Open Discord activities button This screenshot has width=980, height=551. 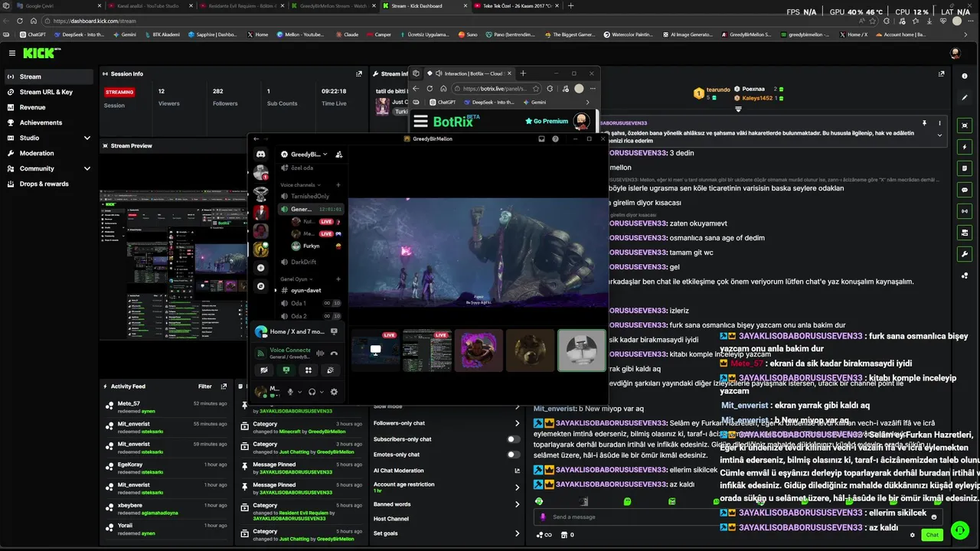click(x=309, y=370)
